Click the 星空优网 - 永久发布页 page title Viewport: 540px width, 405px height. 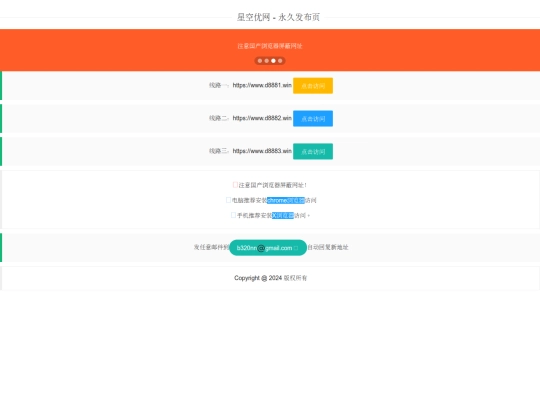[x=278, y=17]
